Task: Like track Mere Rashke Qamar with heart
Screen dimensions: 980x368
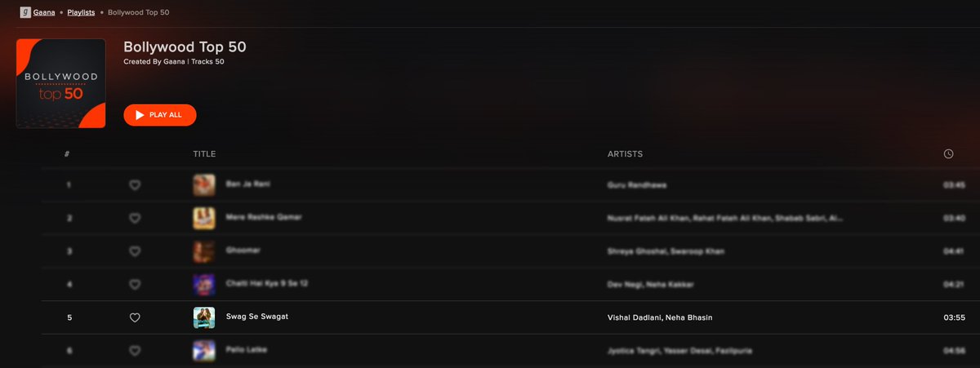Action: coord(135,218)
